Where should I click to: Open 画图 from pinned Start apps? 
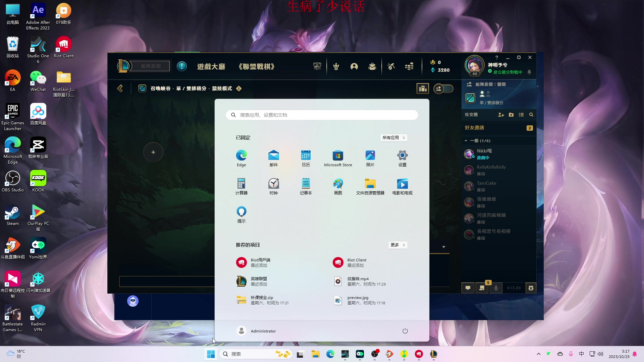click(338, 186)
